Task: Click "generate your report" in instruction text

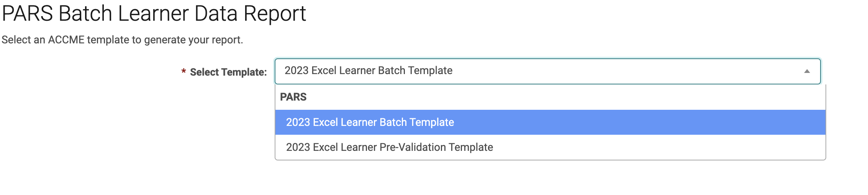Action: (193, 40)
